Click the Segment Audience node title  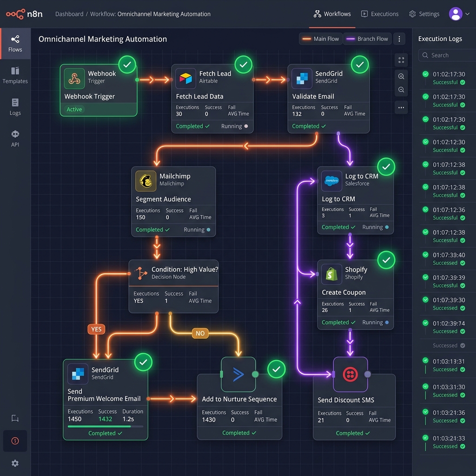(x=163, y=199)
